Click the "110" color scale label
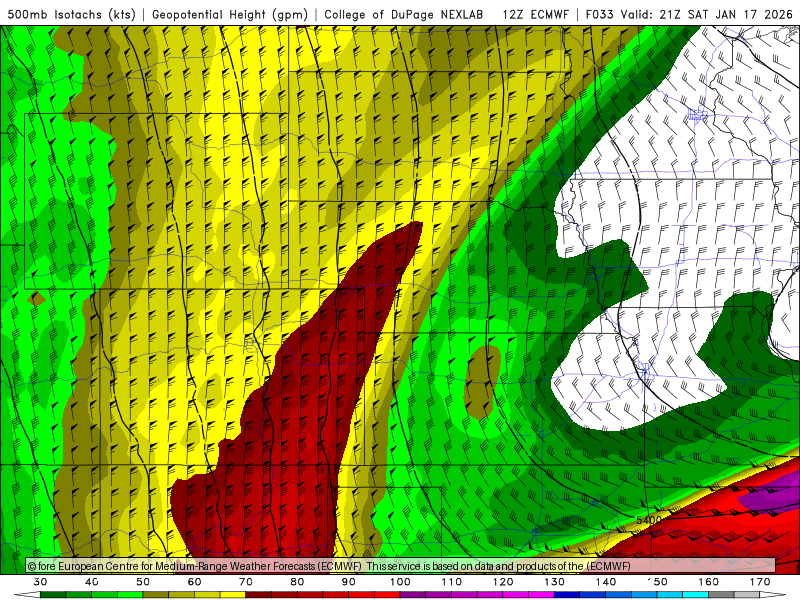This screenshot has height=600, width=800. click(x=452, y=582)
